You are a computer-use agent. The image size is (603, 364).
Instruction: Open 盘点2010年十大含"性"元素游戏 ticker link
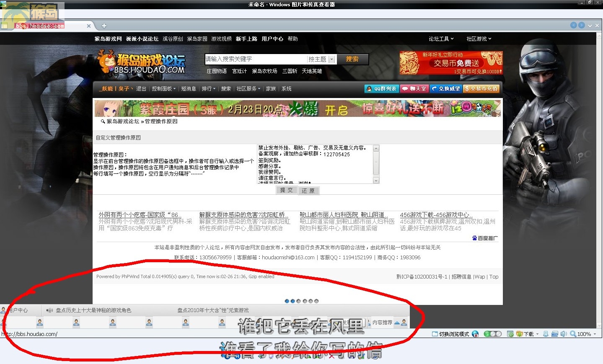tap(213, 310)
